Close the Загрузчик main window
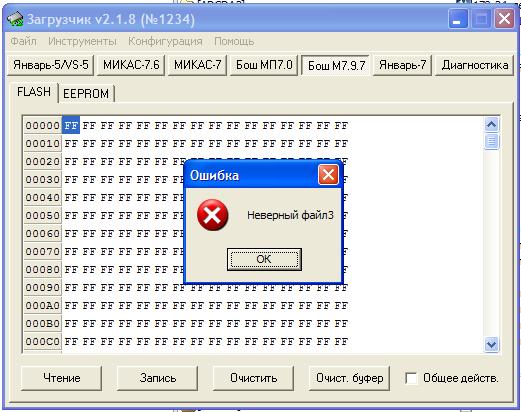Viewport: 521px width, 412px height. tap(504, 19)
